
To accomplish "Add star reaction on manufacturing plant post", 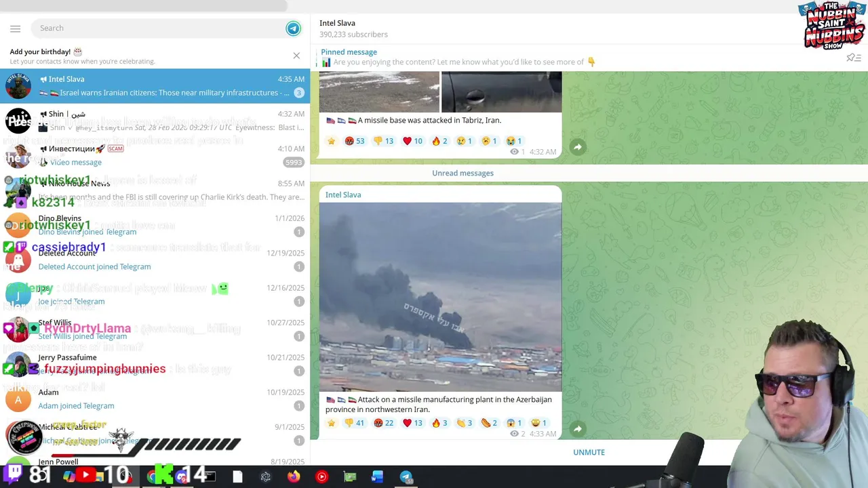I will pyautogui.click(x=331, y=423).
